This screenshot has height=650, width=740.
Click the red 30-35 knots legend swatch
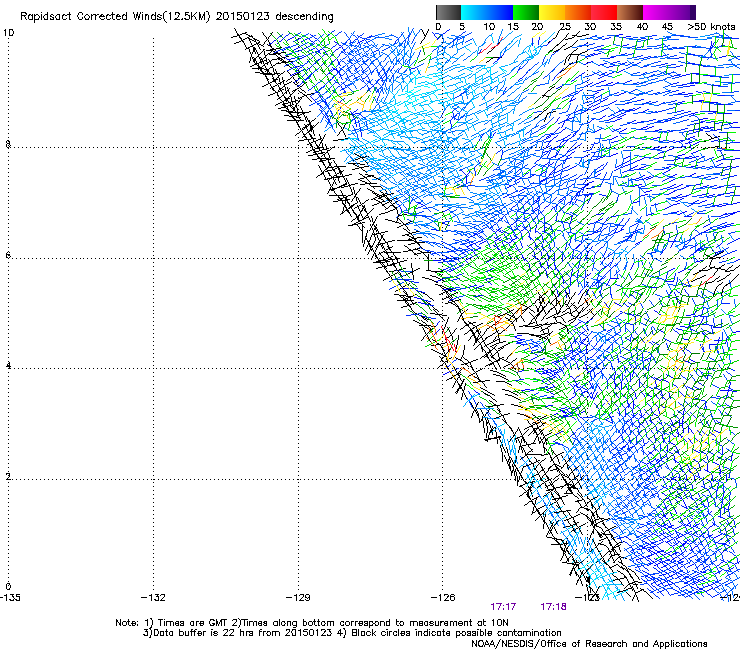604,12
